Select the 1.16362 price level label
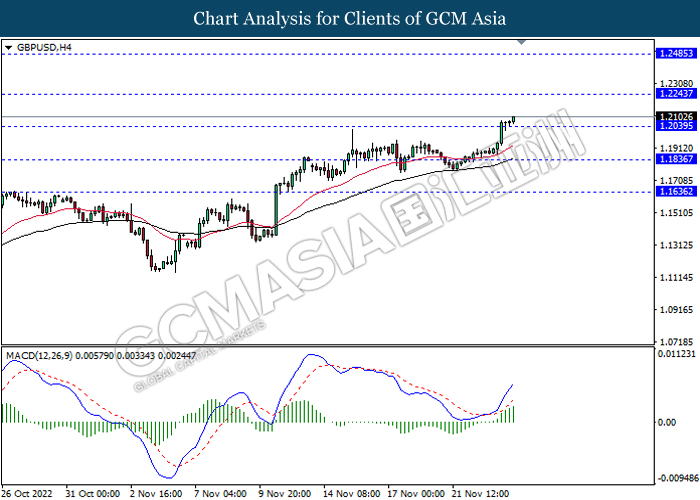The width and height of the screenshot is (700, 500). [676, 192]
